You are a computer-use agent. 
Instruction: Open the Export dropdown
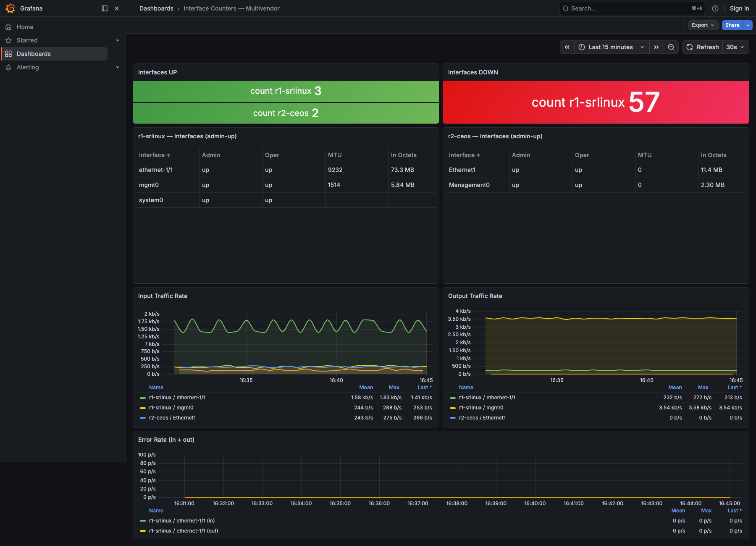(703, 25)
